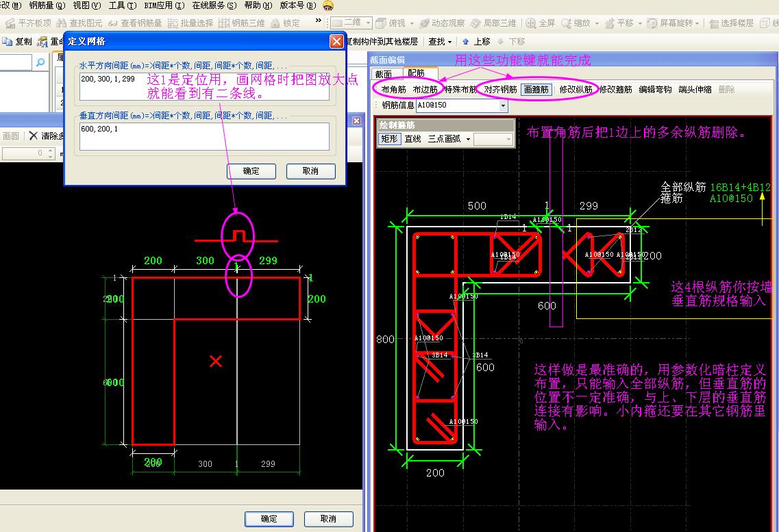Switch to the 配筋 tab
779x532 pixels.
(x=417, y=73)
